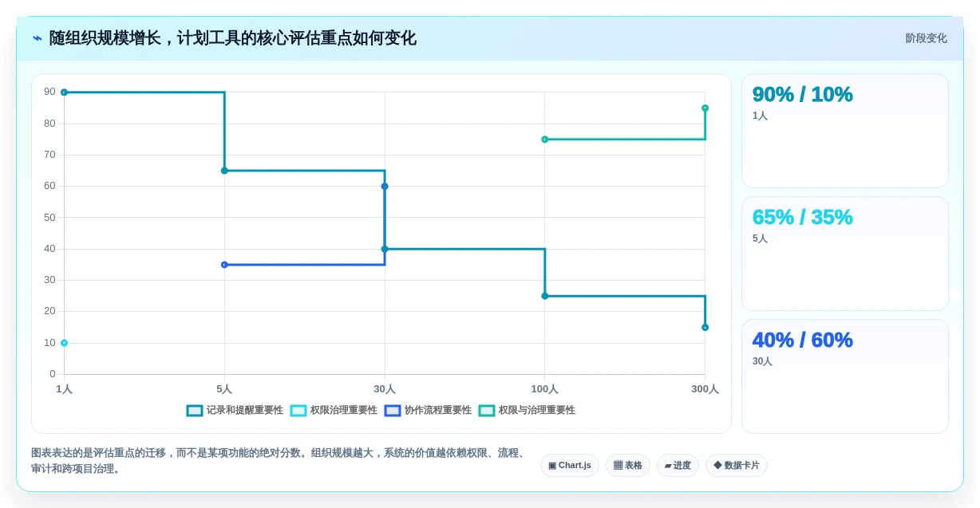This screenshot has width=980, height=508.
Task: Click the green data point at 85 for 300人
Action: pos(705,108)
